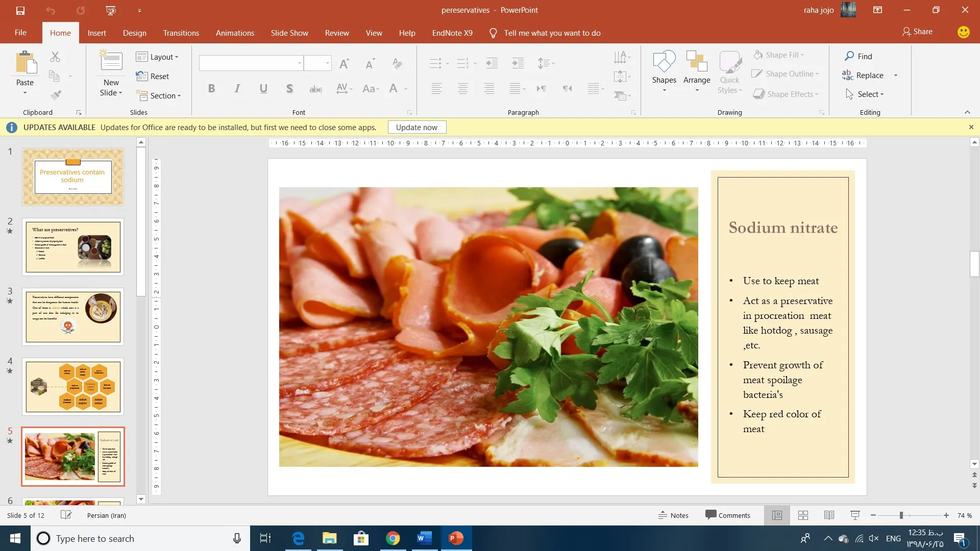Toggle Normal view button
Screen dimensions: 980x551
click(777, 515)
